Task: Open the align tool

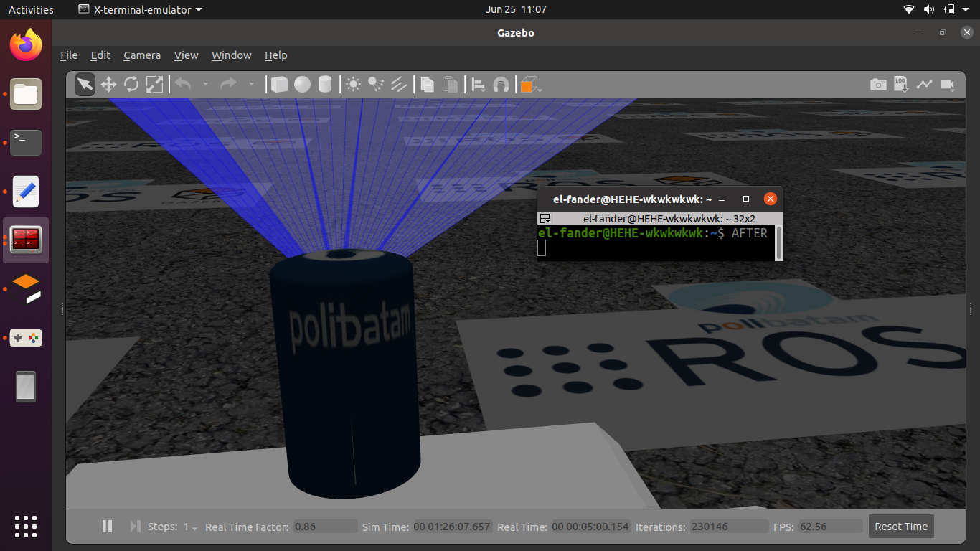Action: tap(479, 85)
